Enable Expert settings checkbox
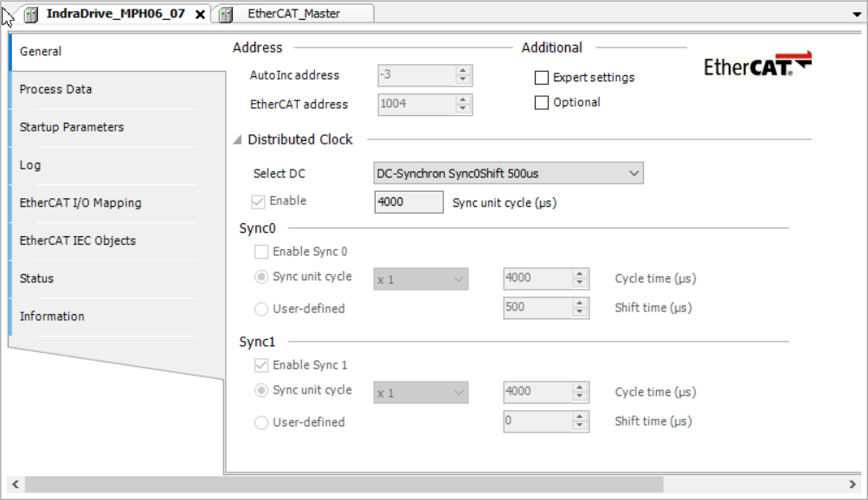868x500 pixels. point(541,77)
